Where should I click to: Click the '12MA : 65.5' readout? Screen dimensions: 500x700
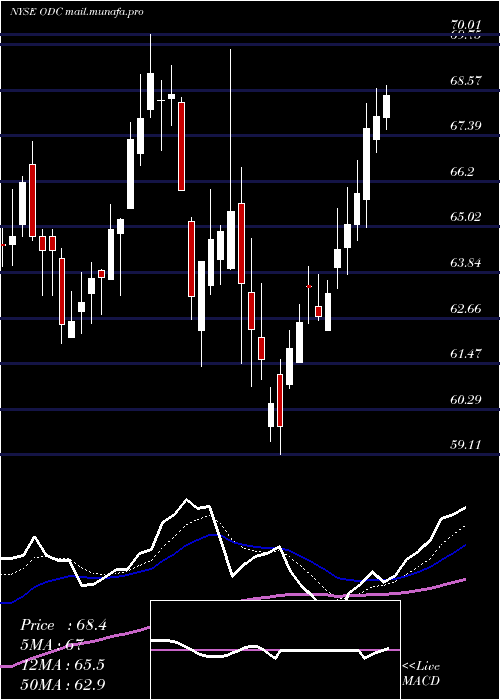pos(62,665)
